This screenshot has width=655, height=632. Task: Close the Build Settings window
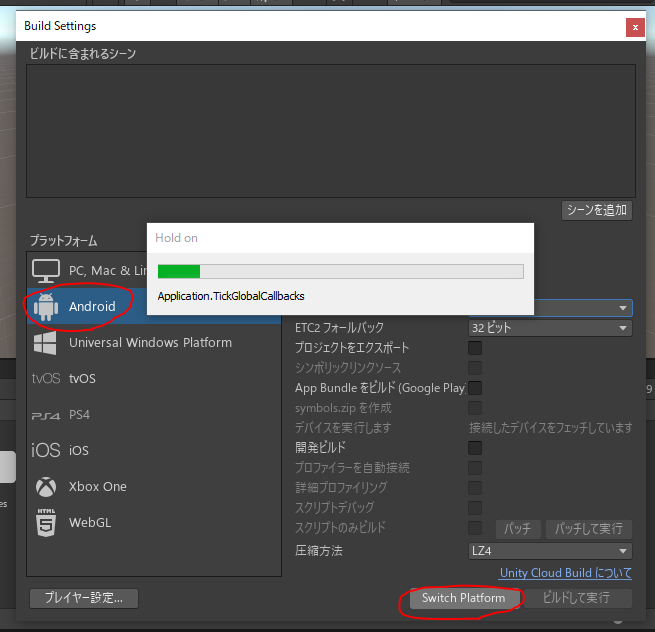[635, 28]
